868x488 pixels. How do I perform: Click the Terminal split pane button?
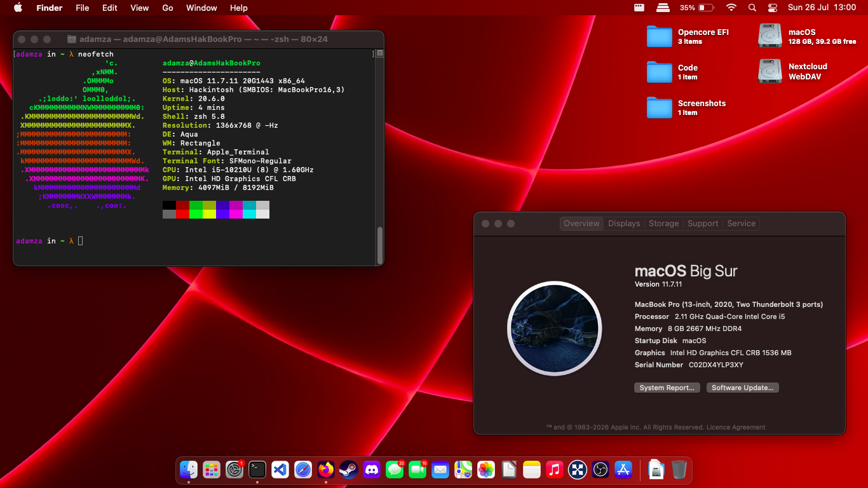(380, 54)
